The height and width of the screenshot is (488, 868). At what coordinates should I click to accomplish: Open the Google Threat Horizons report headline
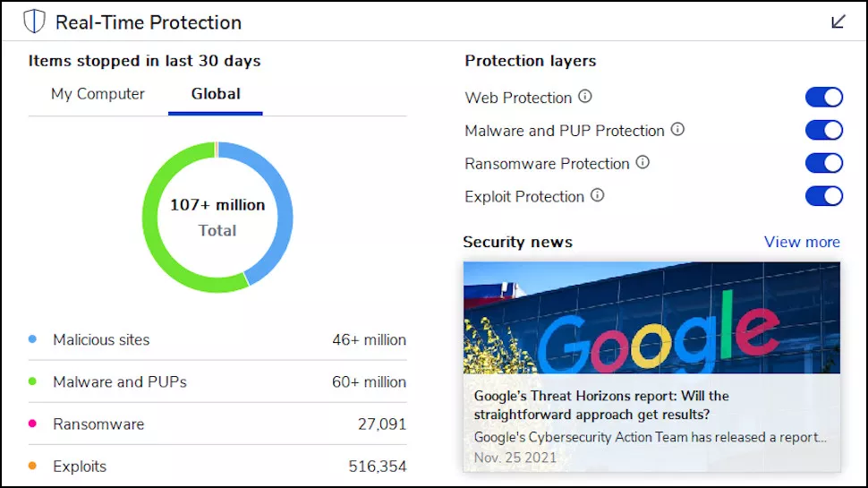coord(600,405)
